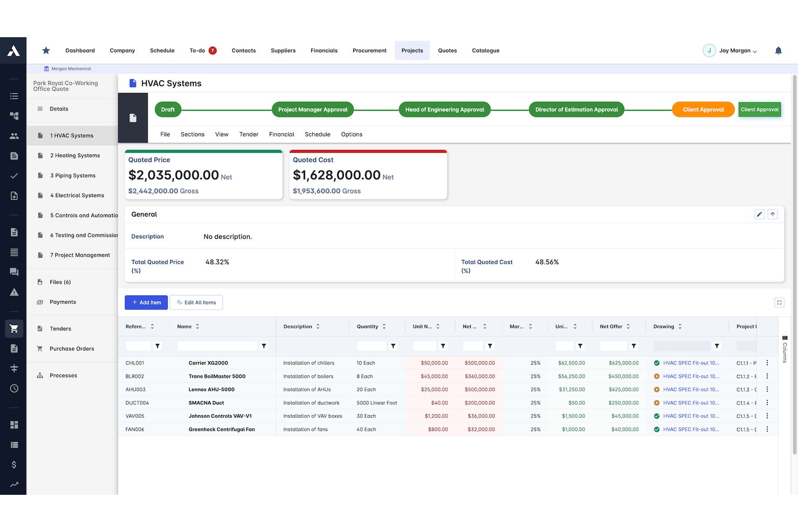Image resolution: width=798 pixels, height=532 pixels.
Task: Open row actions menu for CHL001
Action: click(x=767, y=363)
